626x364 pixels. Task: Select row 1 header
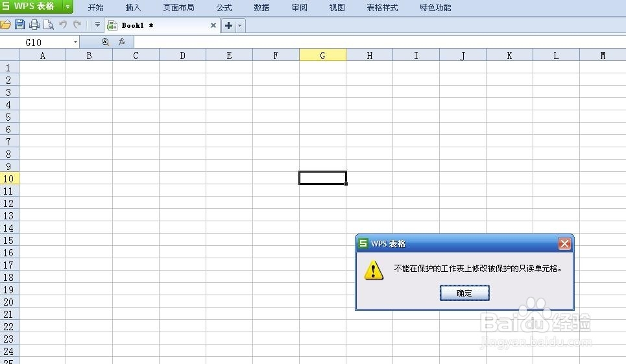click(x=9, y=67)
